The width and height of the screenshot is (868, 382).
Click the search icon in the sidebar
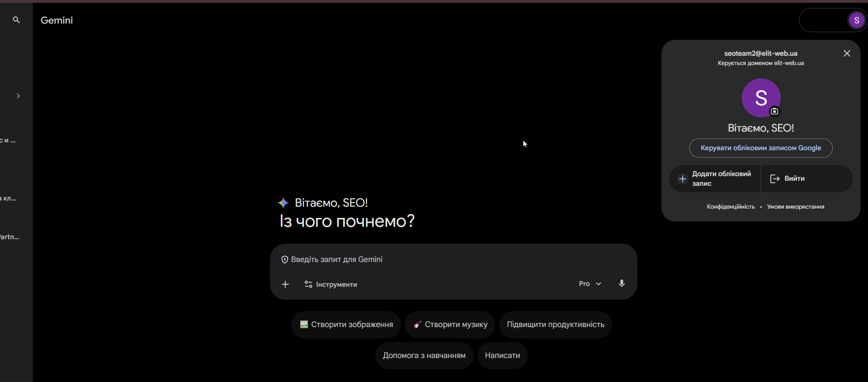click(16, 20)
